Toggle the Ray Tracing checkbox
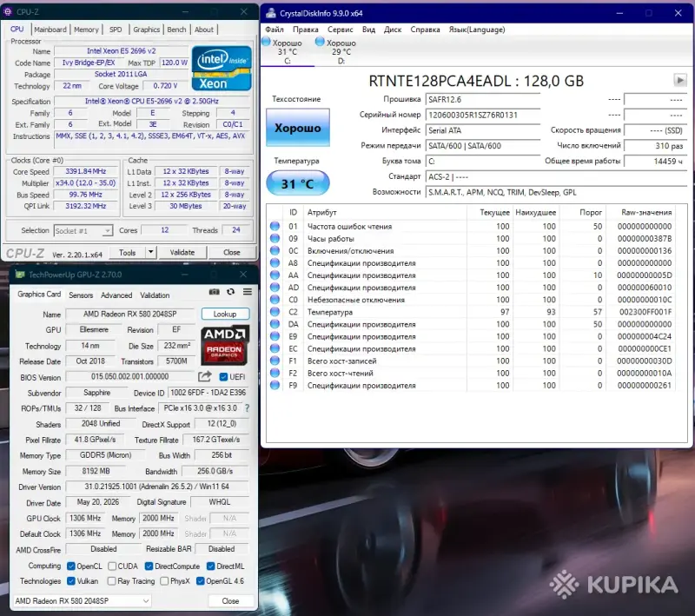 pyautogui.click(x=112, y=580)
